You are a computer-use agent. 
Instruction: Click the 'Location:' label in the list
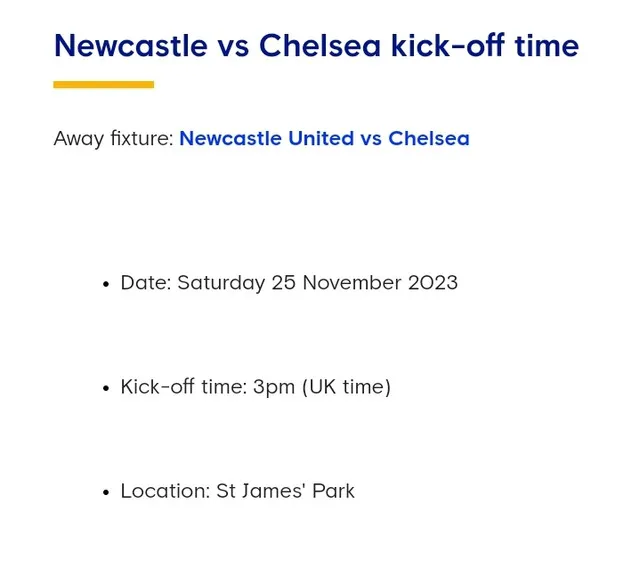165,491
